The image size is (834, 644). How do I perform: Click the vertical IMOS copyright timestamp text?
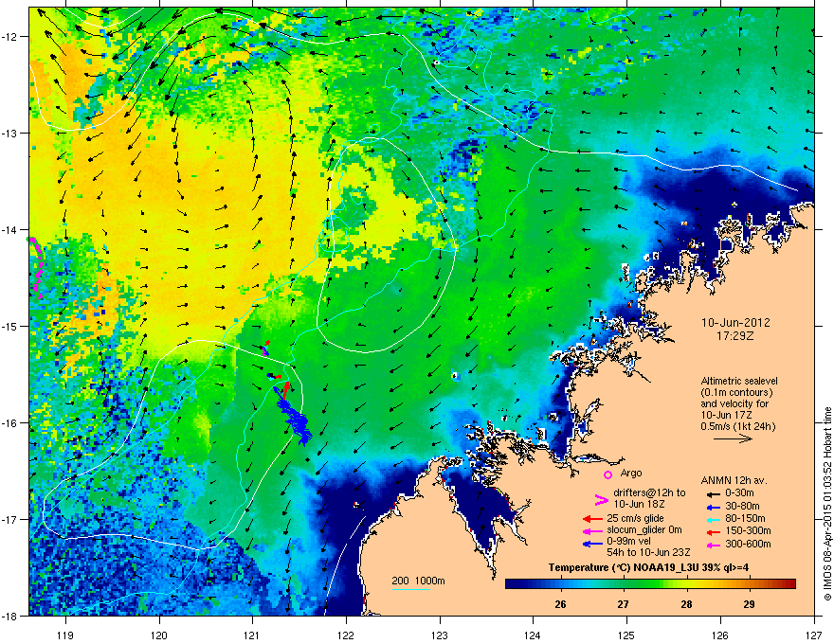827,504
